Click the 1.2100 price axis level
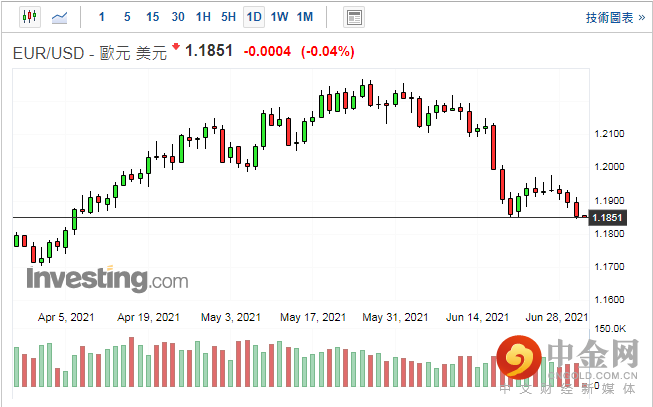 (x=609, y=134)
